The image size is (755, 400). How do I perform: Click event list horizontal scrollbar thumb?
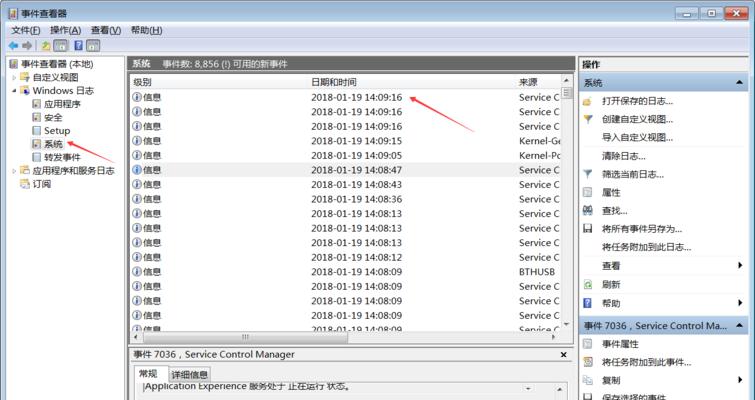[245, 337]
